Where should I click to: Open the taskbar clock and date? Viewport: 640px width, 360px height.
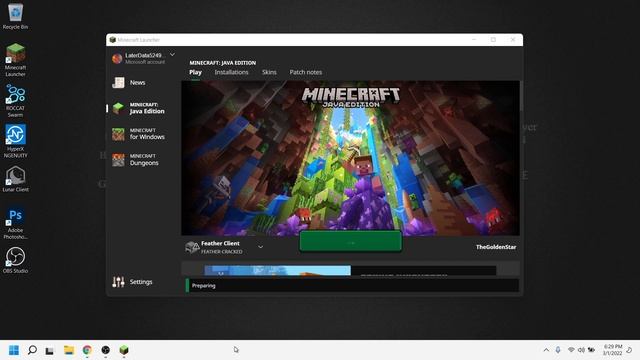click(613, 350)
